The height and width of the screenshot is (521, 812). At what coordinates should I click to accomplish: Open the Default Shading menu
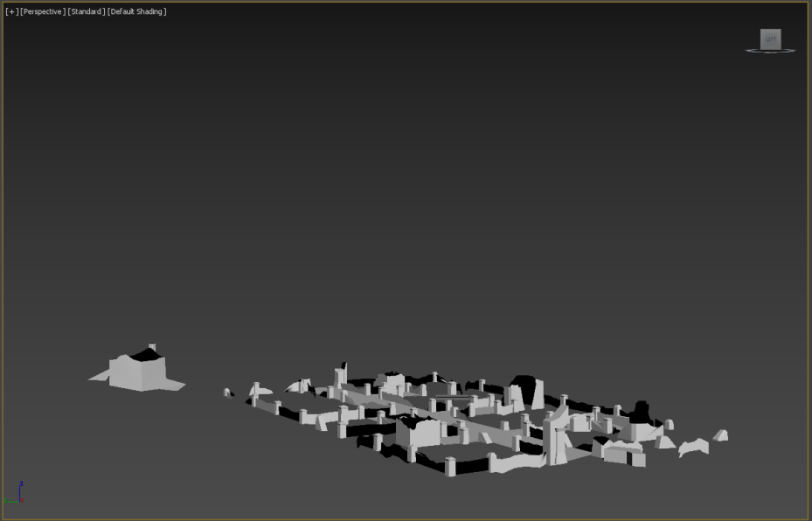tap(137, 11)
